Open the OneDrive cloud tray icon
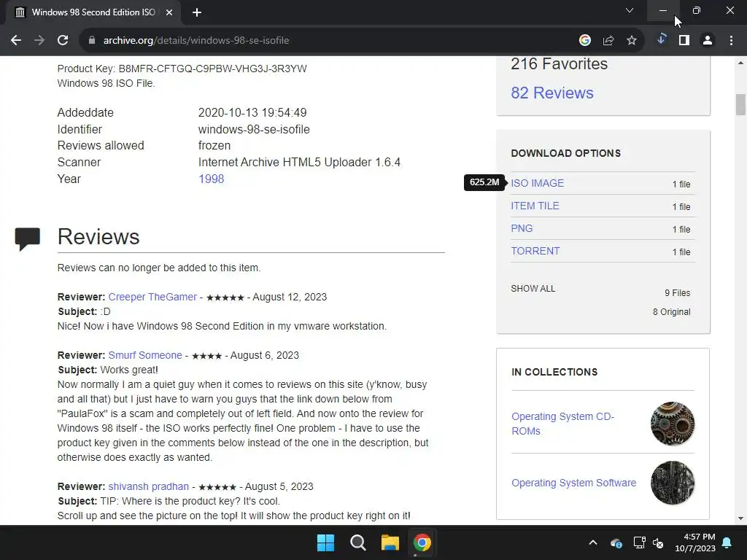The image size is (747, 560). pyautogui.click(x=616, y=542)
